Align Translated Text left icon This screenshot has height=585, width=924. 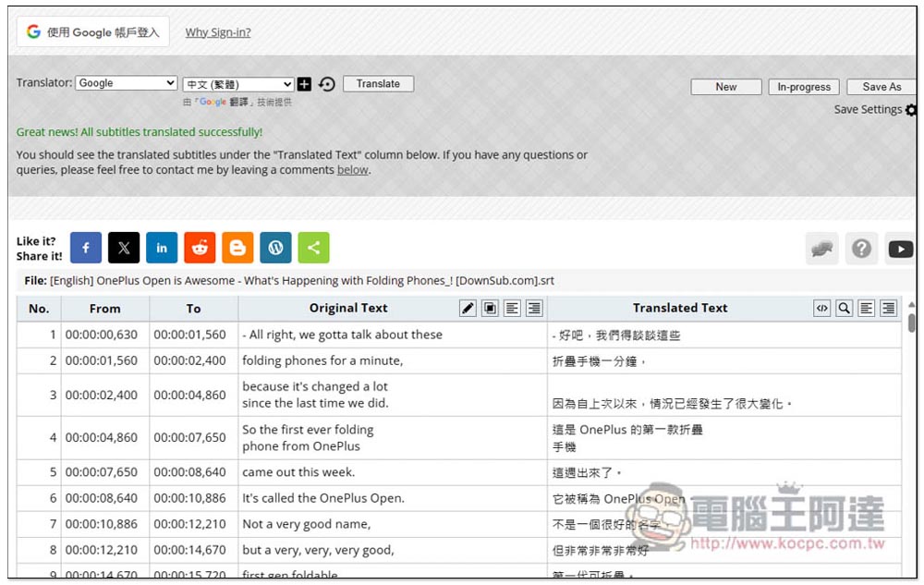point(867,308)
